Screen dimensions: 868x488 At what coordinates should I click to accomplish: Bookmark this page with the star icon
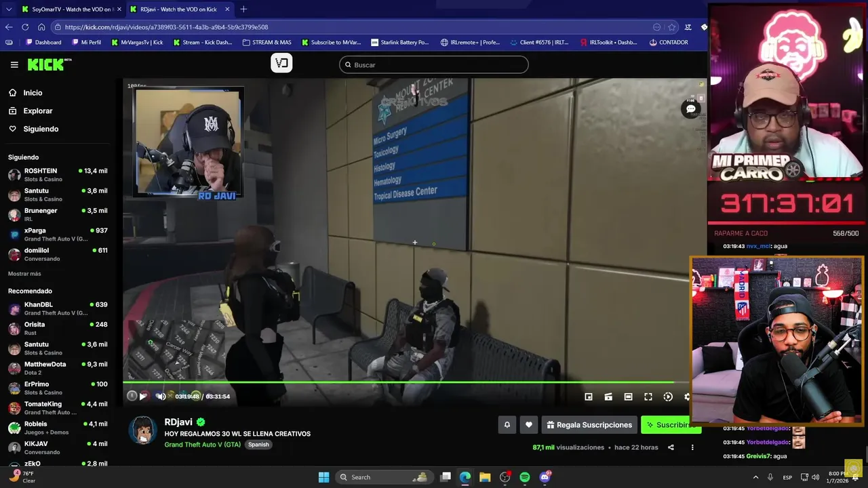672,27
